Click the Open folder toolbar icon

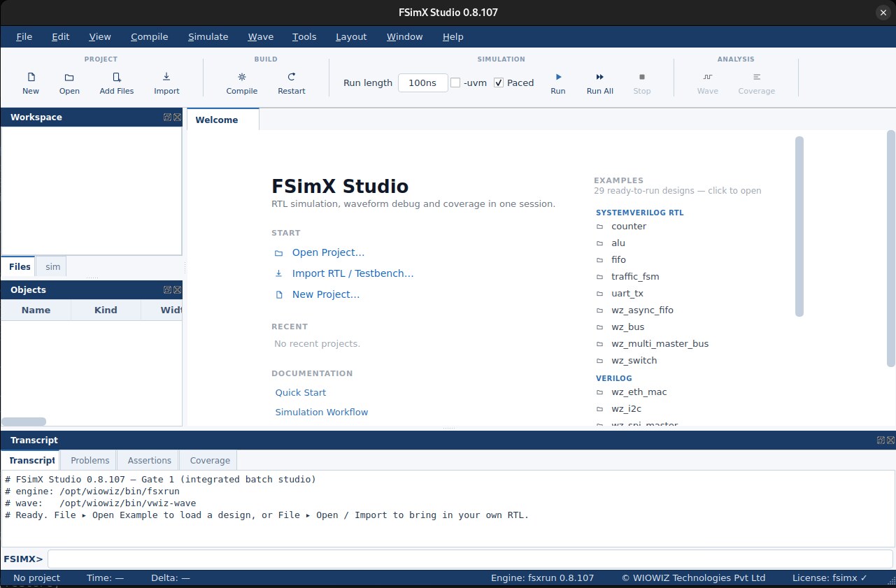(69, 77)
